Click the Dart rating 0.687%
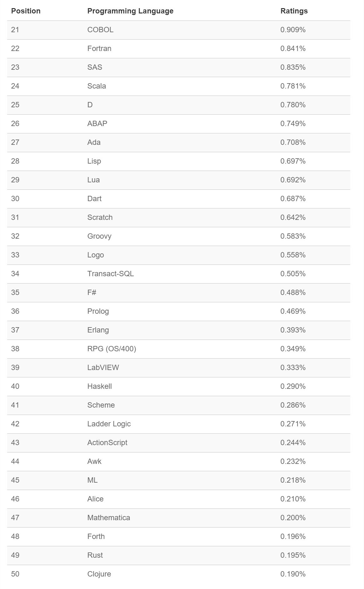Image resolution: width=364 pixels, height=589 pixels. 293,199
